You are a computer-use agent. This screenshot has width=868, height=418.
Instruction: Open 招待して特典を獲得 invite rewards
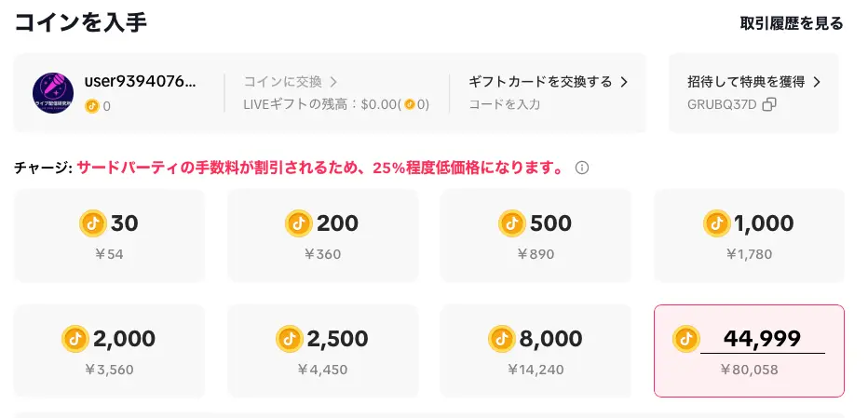click(x=753, y=82)
